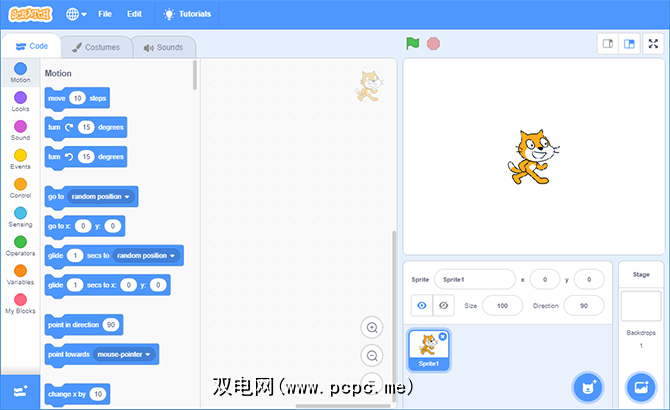
Task: Hide the sprite with crossed eye icon
Action: pyautogui.click(x=444, y=305)
